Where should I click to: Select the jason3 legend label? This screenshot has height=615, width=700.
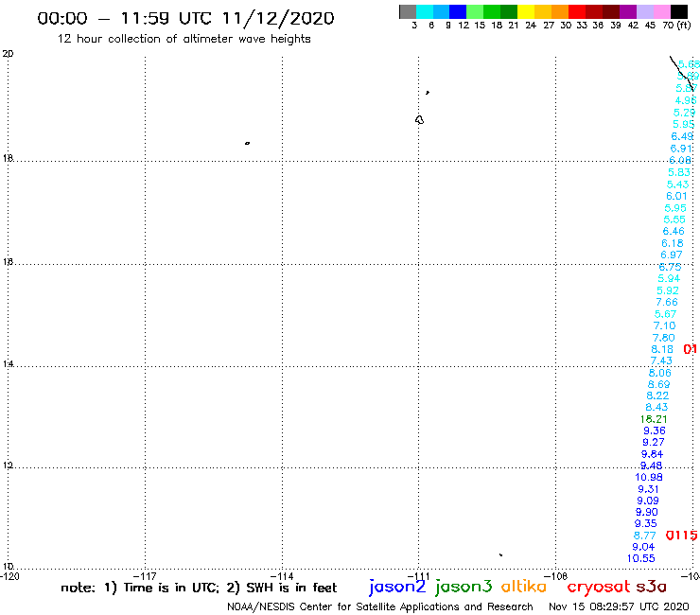464,587
